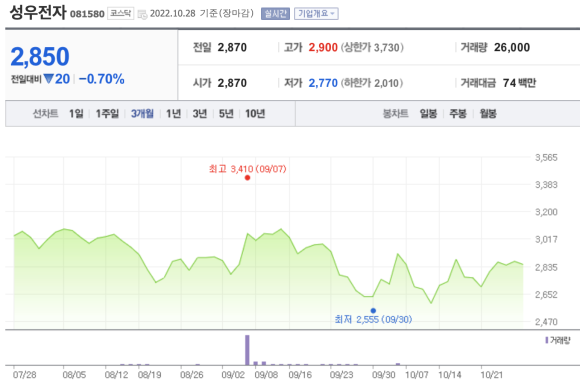Select the 3개월 line chart tab
The image size is (580, 392).
pyautogui.click(x=142, y=114)
